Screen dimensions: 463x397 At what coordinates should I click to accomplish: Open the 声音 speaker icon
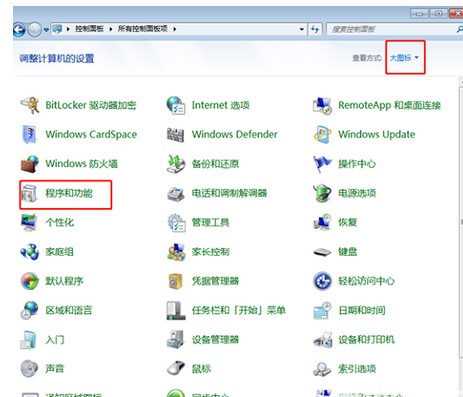click(29, 369)
